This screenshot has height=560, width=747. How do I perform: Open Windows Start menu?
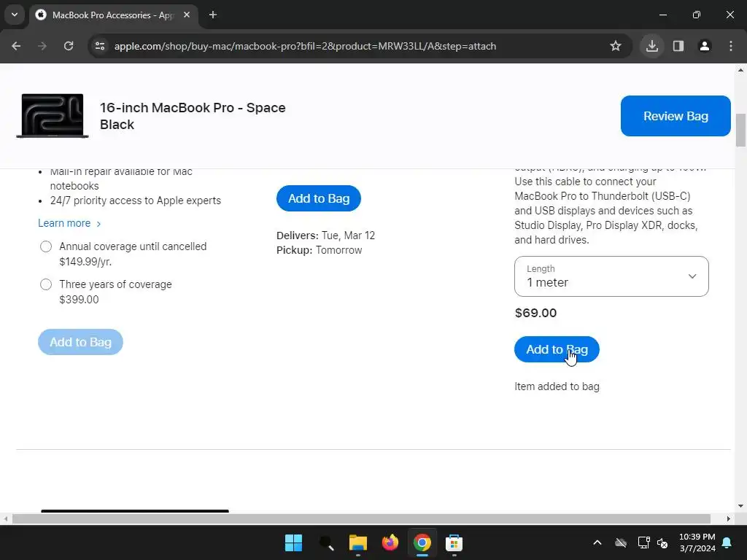coord(293,542)
